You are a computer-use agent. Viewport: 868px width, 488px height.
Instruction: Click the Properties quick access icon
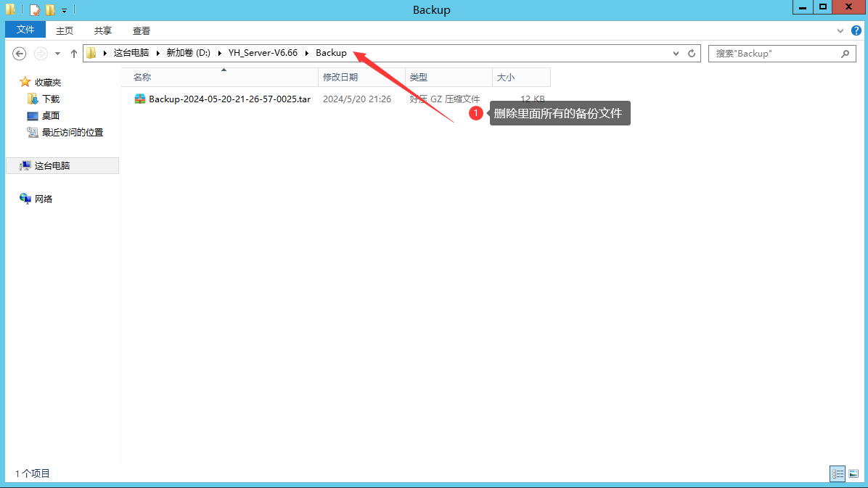point(35,10)
